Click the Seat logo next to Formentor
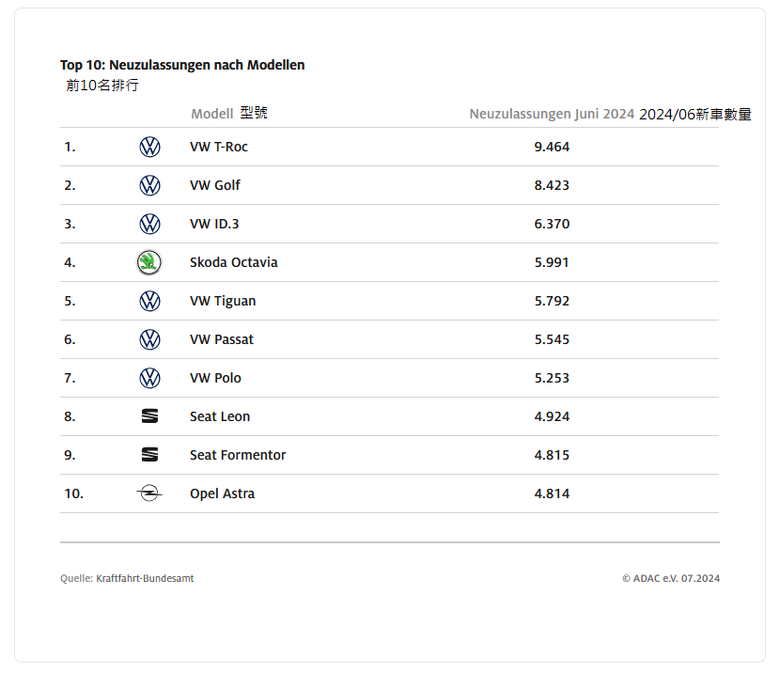The image size is (780, 673). click(x=149, y=455)
